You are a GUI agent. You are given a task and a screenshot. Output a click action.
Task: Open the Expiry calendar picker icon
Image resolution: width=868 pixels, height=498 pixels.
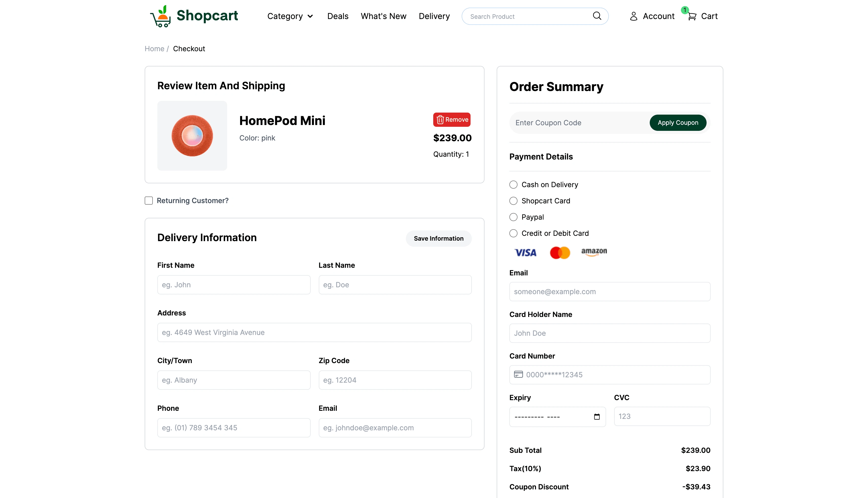[x=597, y=417]
